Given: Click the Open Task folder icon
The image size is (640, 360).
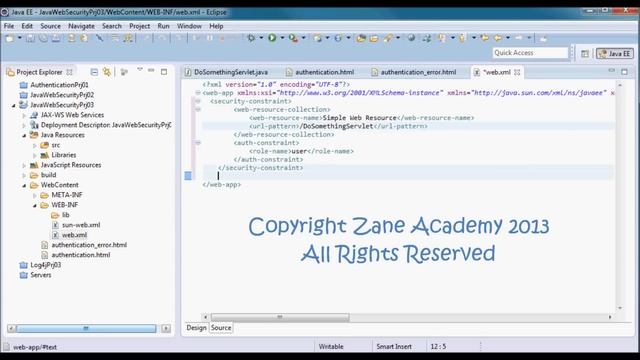Looking at the screenshot, I should pyautogui.click(x=374, y=38).
